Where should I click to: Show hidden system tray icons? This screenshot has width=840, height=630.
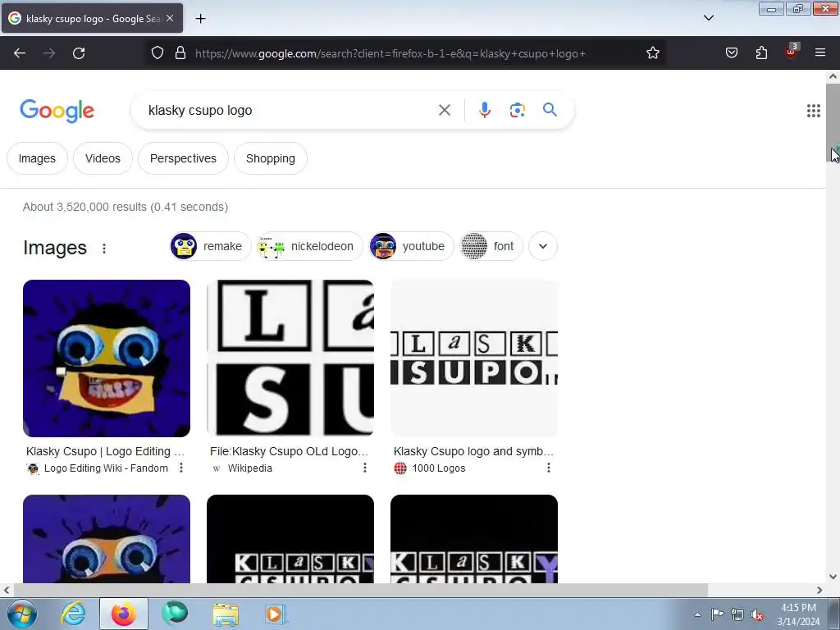tap(697, 614)
